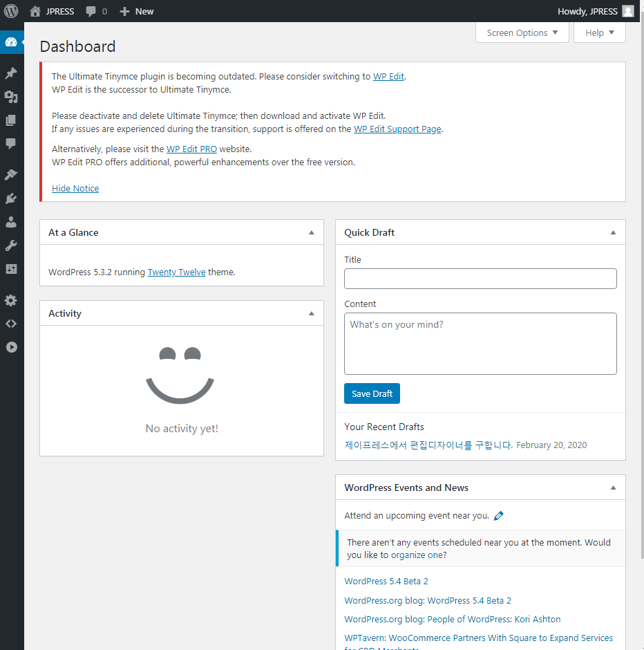Open the Appearance brush icon
The image size is (644, 650).
tap(11, 174)
